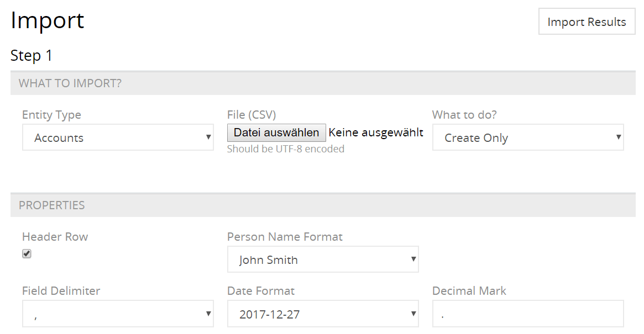Focus the Decimal Mark input field
Screen dimensions: 644x334
pos(528,314)
